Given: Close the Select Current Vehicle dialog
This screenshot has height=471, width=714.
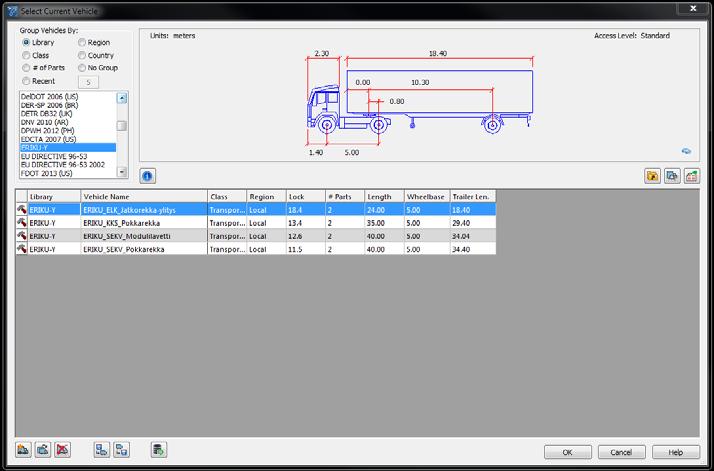Looking at the screenshot, I should pyautogui.click(x=693, y=9).
